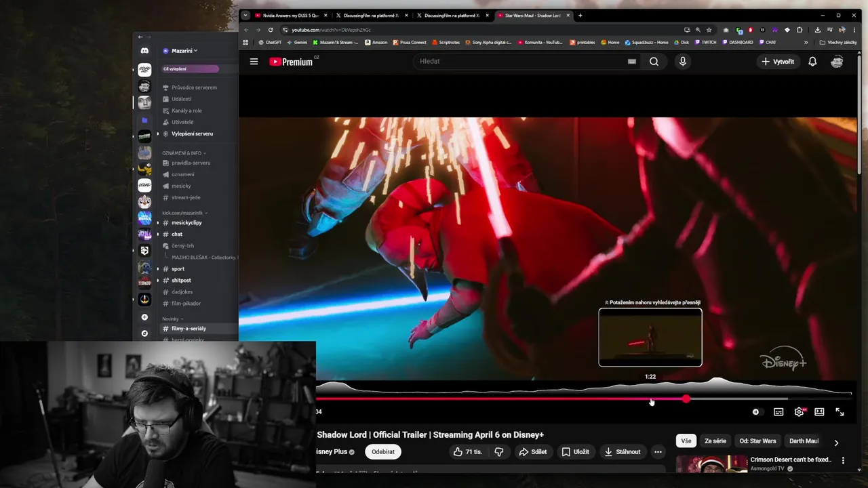
Task: Collapse the Novinky category in Discord
Action: (x=172, y=319)
